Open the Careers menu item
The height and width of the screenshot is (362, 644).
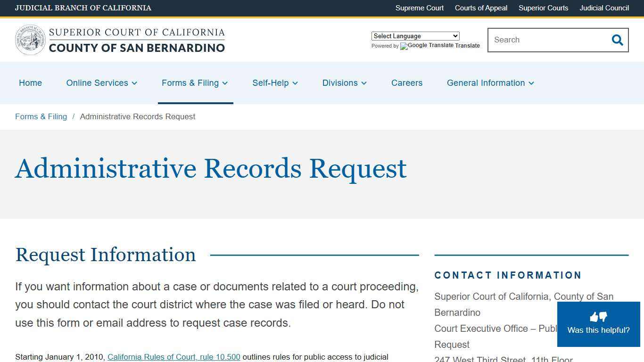(406, 83)
